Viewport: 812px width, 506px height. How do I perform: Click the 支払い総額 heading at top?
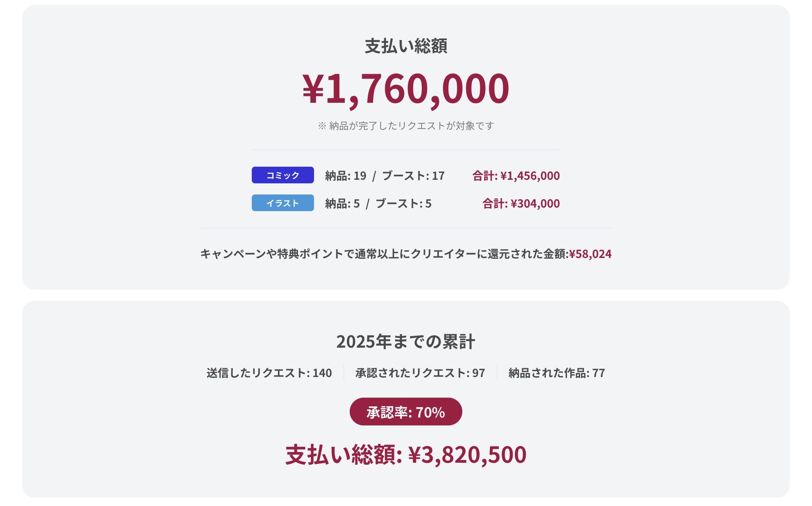point(406,46)
